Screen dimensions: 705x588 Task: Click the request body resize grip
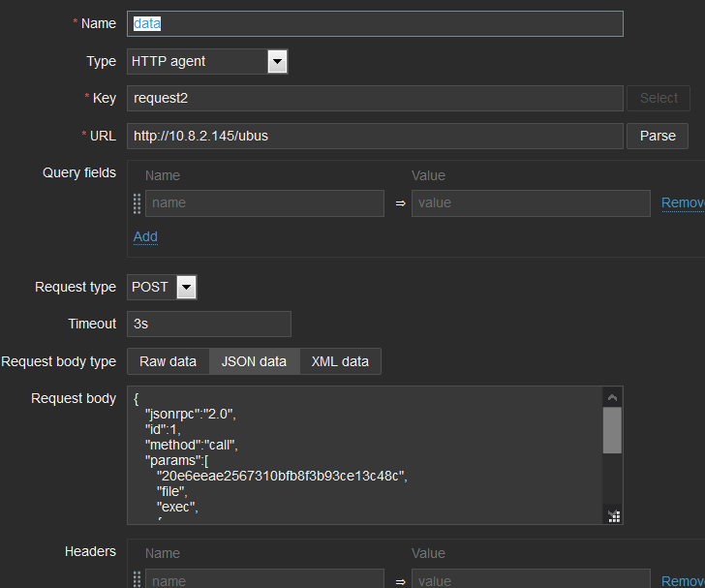(612, 515)
